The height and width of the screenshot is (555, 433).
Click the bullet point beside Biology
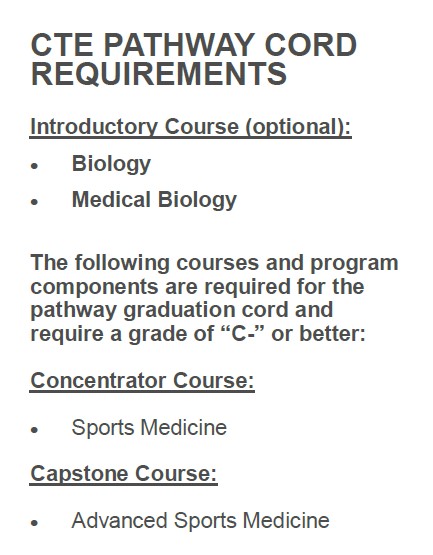click(34, 166)
